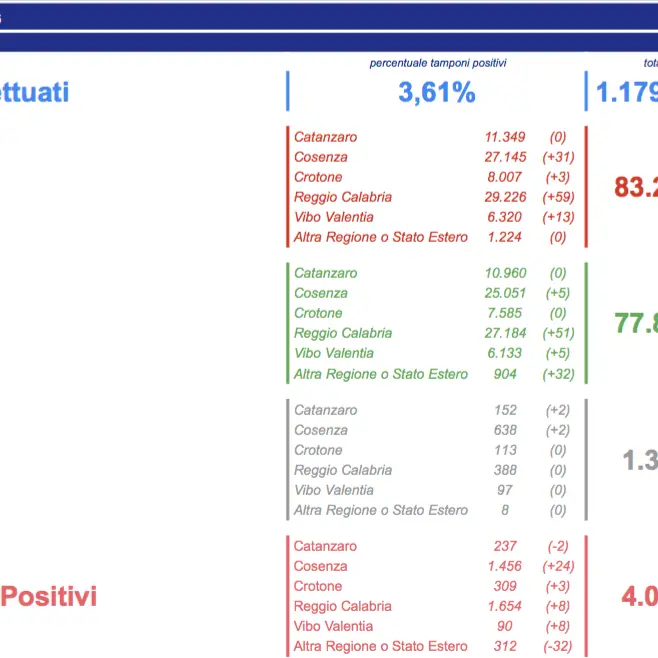Select the (-32) change beside 312
658x658 pixels.
click(x=557, y=646)
